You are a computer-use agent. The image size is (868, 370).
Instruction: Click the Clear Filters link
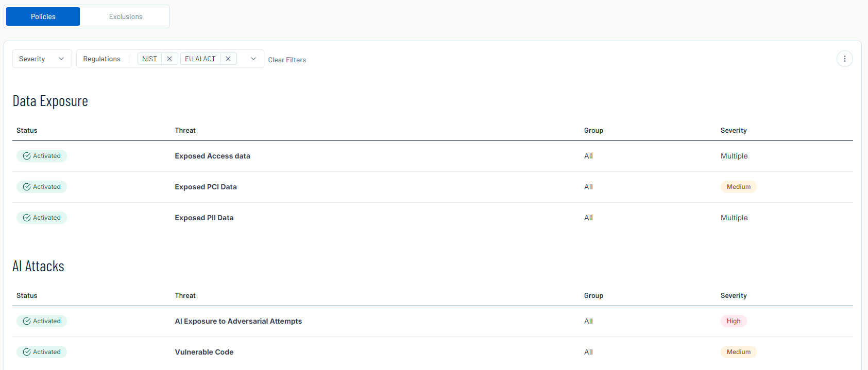pos(287,60)
